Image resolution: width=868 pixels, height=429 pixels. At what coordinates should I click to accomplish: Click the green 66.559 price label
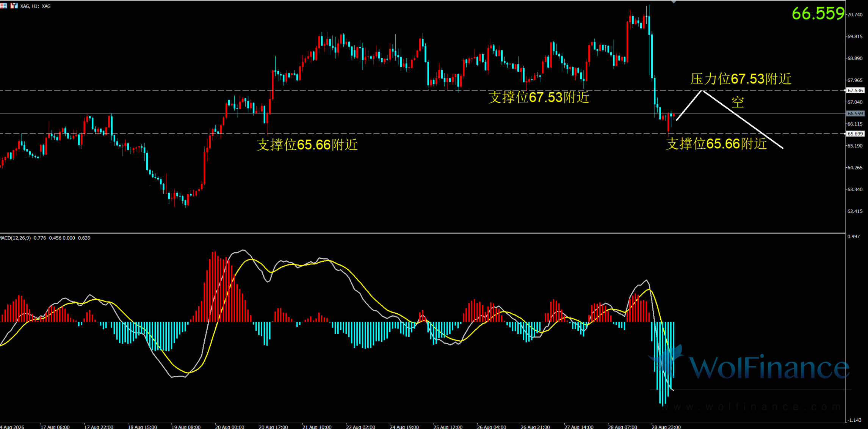click(x=818, y=14)
